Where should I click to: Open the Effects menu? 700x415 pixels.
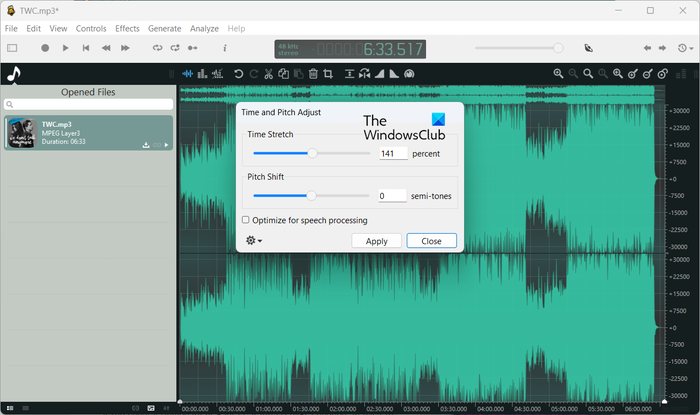(127, 29)
